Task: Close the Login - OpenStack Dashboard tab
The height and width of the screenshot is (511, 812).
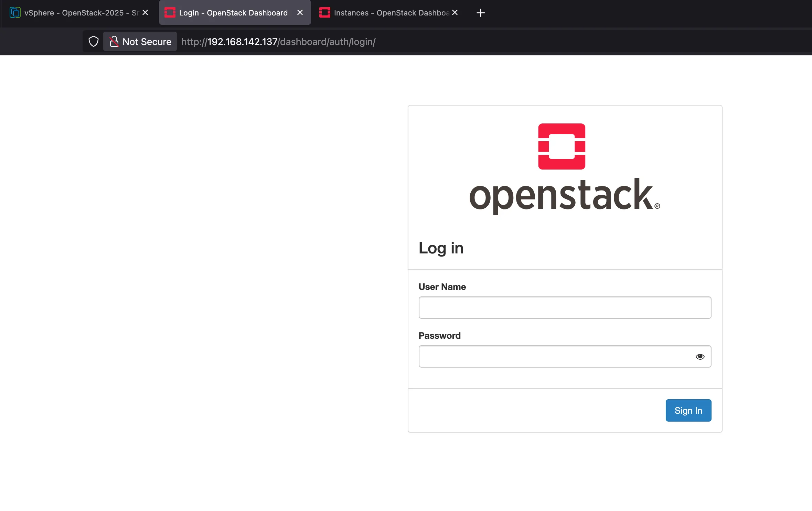Action: (299, 13)
